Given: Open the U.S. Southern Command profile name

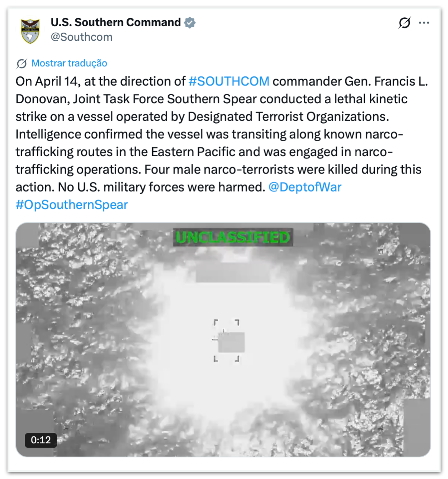Looking at the screenshot, I should pyautogui.click(x=115, y=22).
